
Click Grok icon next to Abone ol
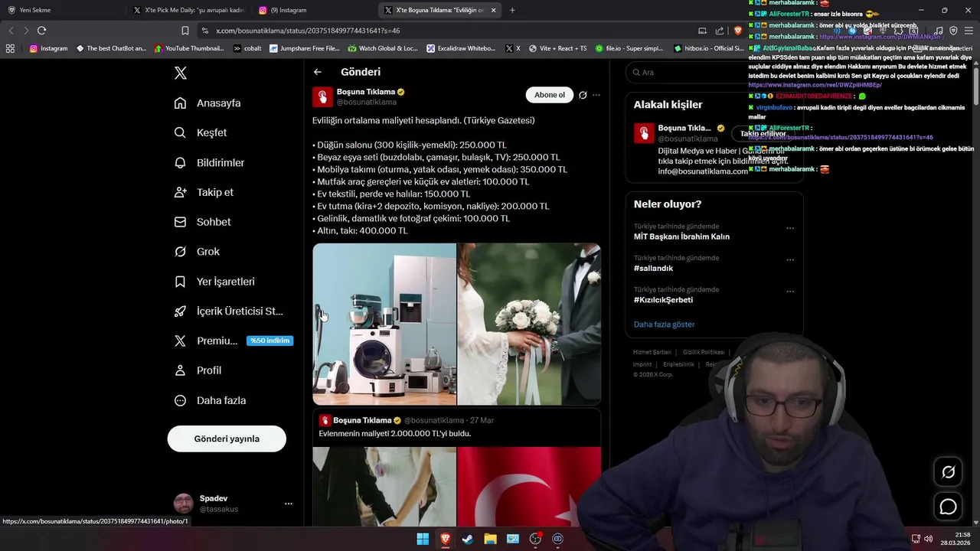pos(583,95)
